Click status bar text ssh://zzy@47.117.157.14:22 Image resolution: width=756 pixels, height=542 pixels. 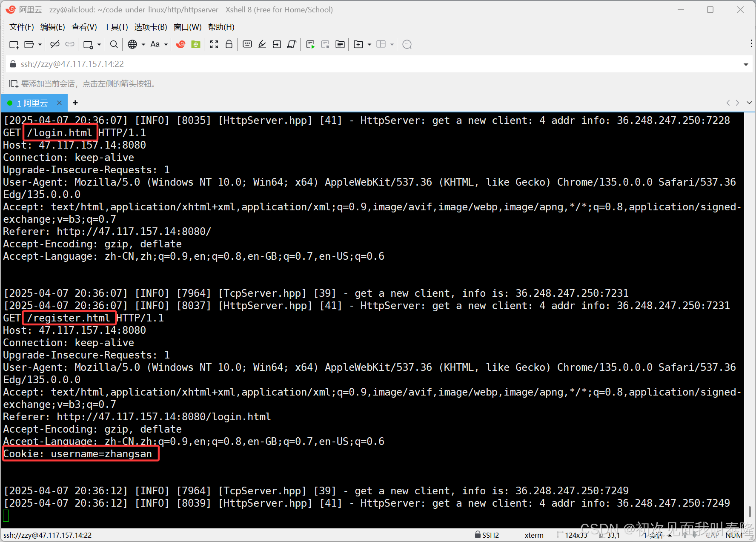(48, 535)
